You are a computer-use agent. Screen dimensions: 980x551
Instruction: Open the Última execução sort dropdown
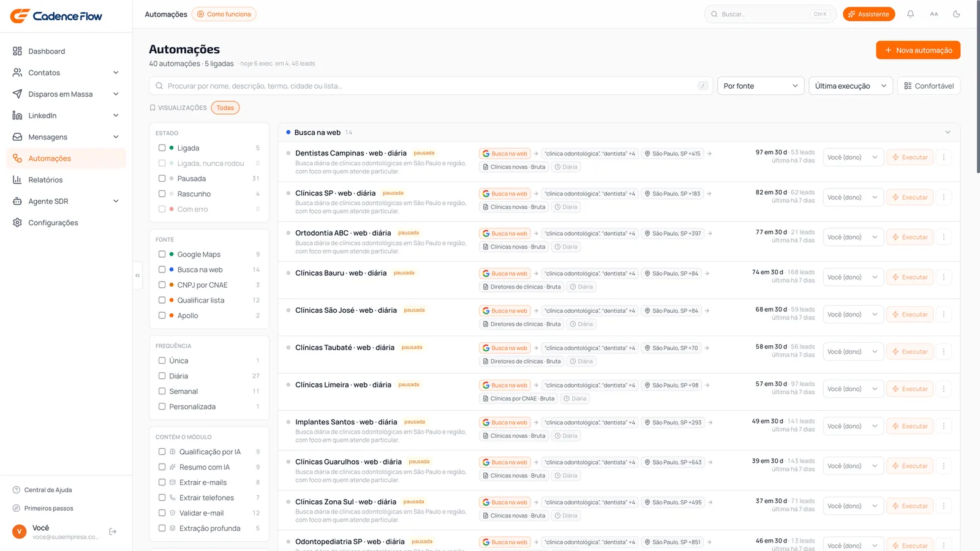pos(851,86)
